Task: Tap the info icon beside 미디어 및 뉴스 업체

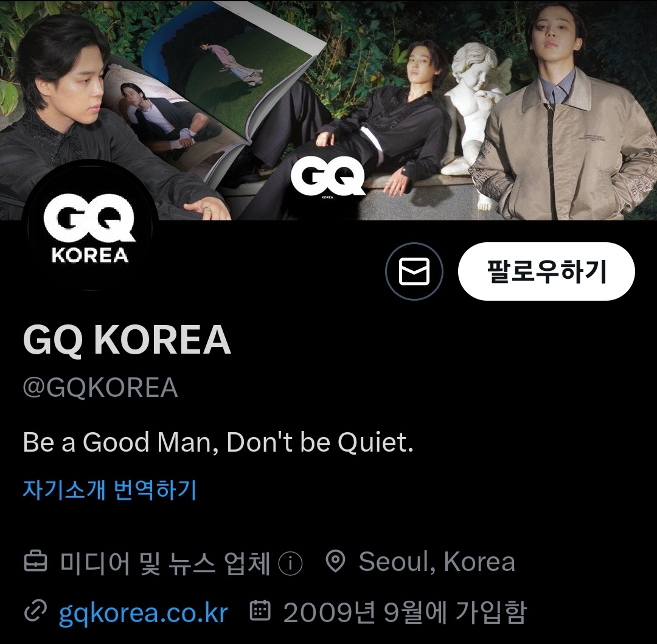Action: pyautogui.click(x=290, y=563)
